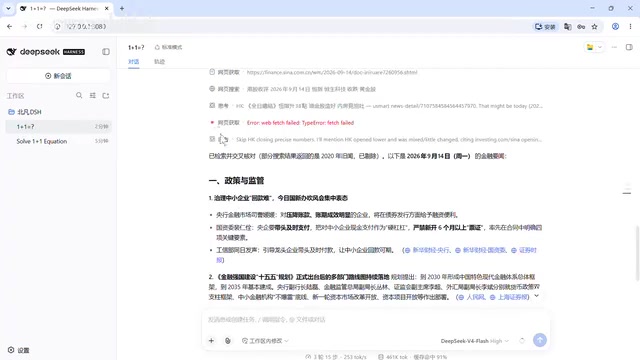Screen dimensions: 640x360
Task: Open the tab search dropdown arrow
Action: [x=8, y=8]
